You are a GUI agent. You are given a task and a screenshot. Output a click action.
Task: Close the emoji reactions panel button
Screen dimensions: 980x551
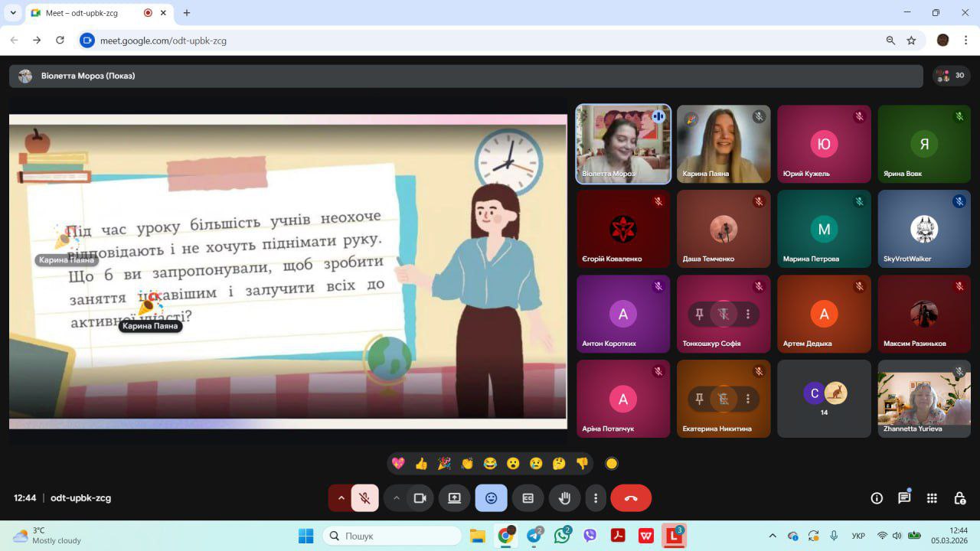[x=491, y=498]
